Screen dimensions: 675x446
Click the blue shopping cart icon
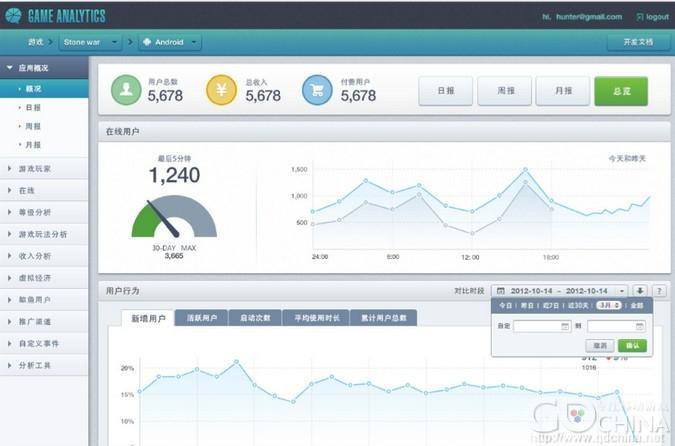(317, 90)
